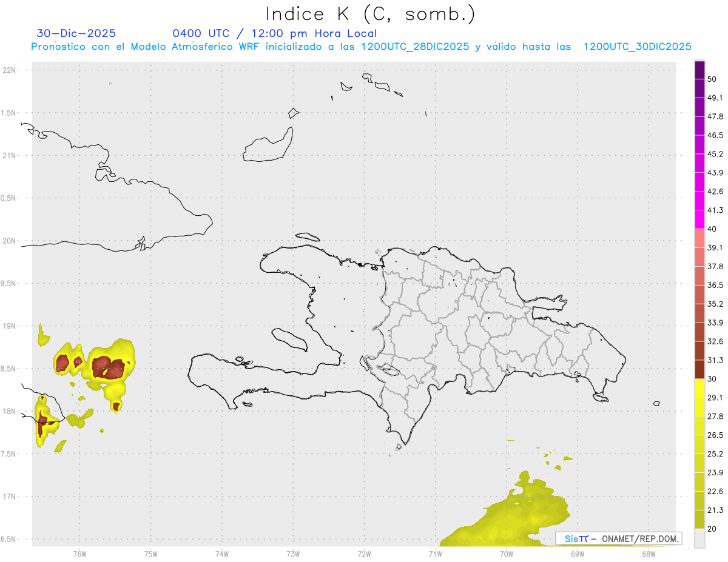Click colorbar value "36.5"
Image resolution: width=728 pixels, height=562 pixels.
[x=715, y=285]
